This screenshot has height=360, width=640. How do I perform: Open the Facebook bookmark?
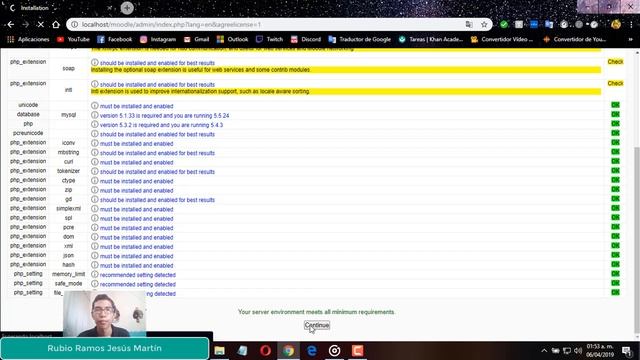[x=115, y=39]
